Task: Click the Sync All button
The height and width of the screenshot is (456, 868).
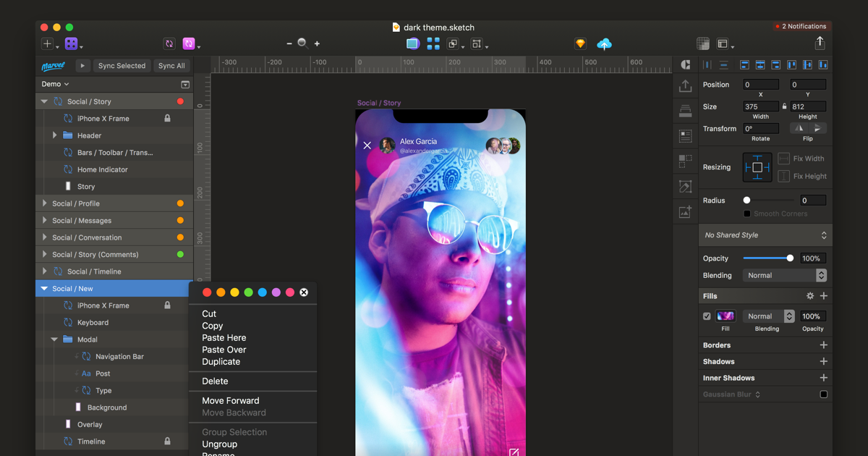Action: (171, 66)
